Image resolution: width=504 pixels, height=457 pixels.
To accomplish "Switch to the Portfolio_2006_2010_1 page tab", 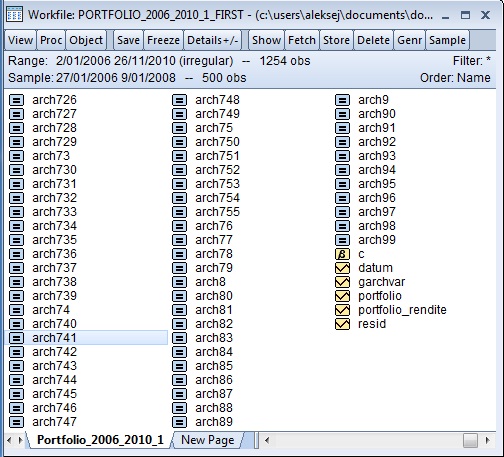I will (x=100, y=440).
